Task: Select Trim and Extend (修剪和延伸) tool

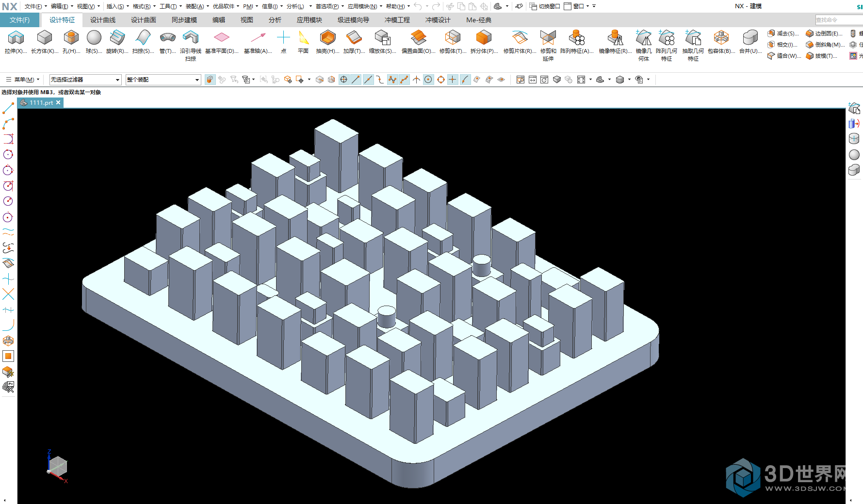Action: click(x=548, y=45)
